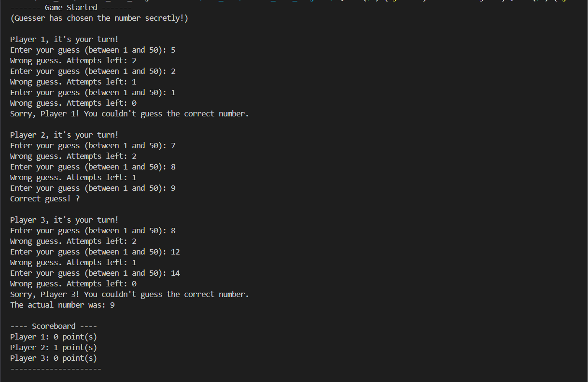Click "Sorry, Player 3!" failure message
588x382 pixels.
pos(129,295)
